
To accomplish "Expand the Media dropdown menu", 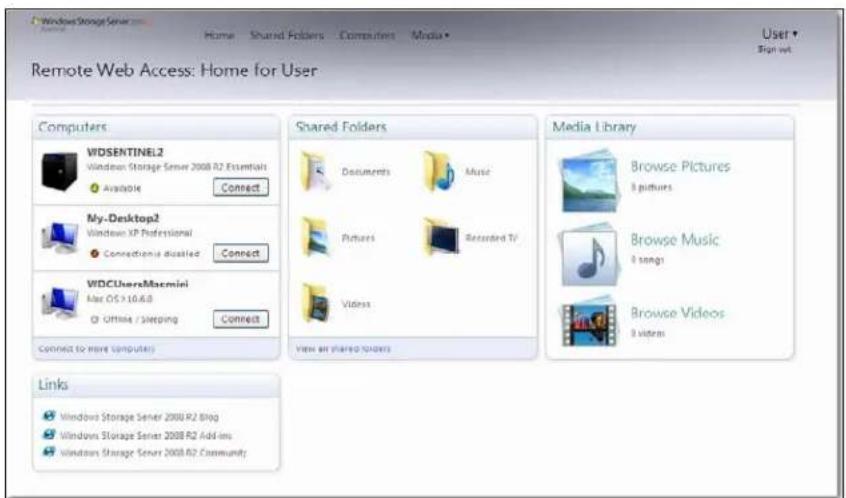I will [x=430, y=36].
